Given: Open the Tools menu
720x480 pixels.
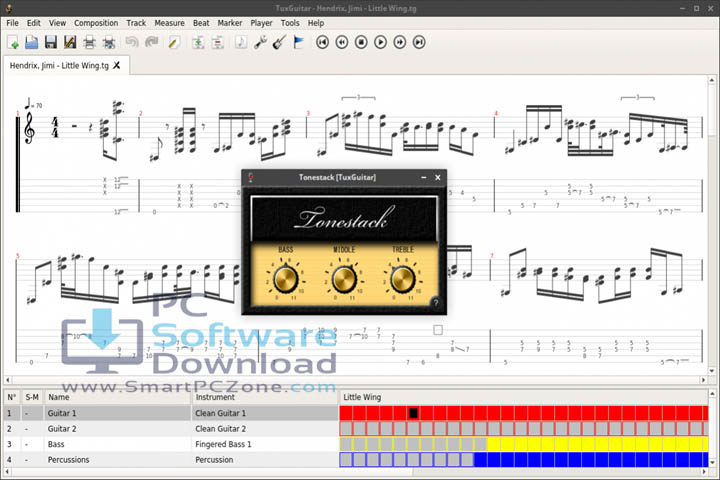Looking at the screenshot, I should pos(290,23).
